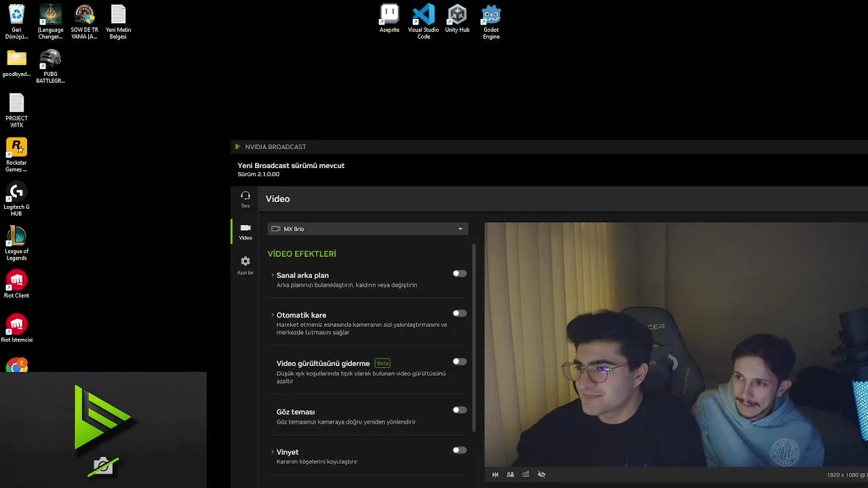Turn on the Vinyet toggle
Image resolution: width=868 pixels, height=488 pixels.
point(460,450)
